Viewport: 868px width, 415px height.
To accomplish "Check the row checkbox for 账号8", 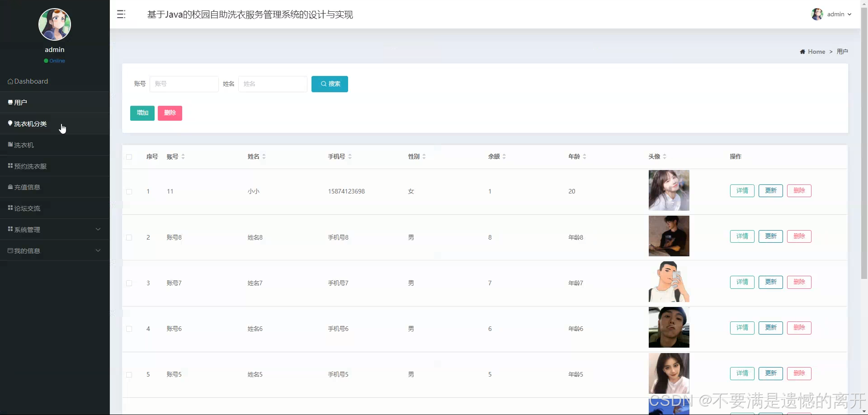I will [x=129, y=238].
